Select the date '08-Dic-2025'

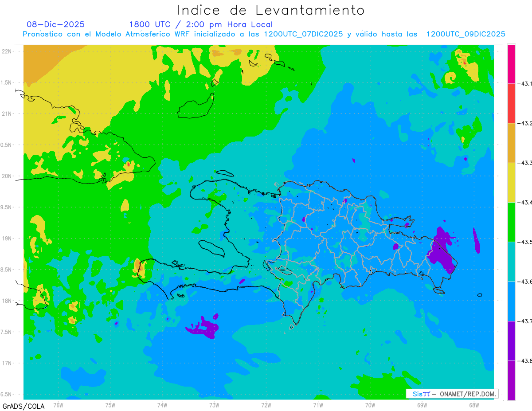click(x=55, y=24)
